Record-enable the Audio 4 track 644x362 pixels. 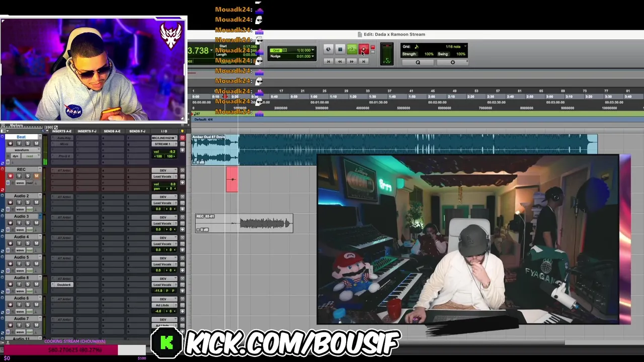pos(10,243)
